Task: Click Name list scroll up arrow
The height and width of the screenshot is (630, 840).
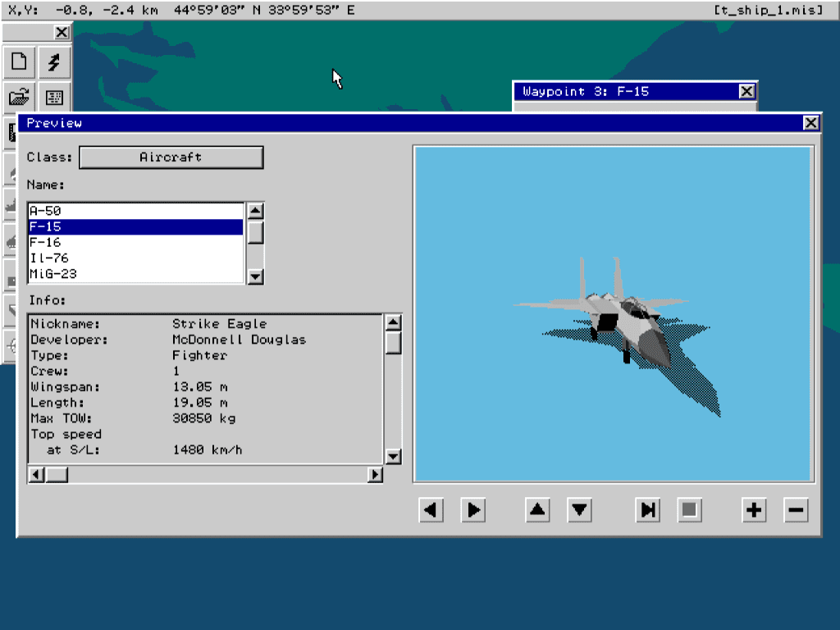Action: pyautogui.click(x=256, y=211)
